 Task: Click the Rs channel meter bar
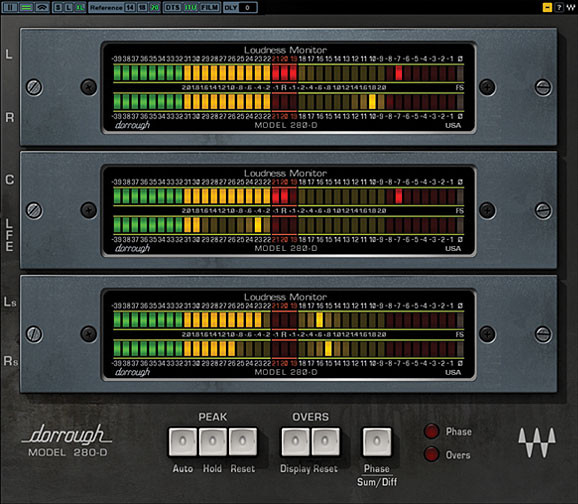pos(289,349)
